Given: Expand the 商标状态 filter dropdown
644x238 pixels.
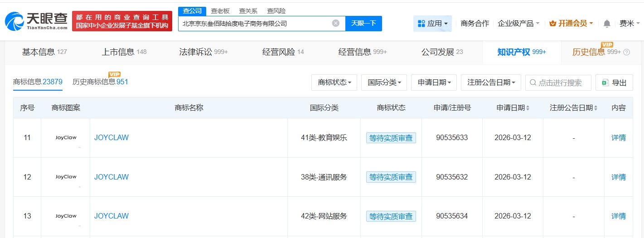Looking at the screenshot, I should pyautogui.click(x=334, y=83).
